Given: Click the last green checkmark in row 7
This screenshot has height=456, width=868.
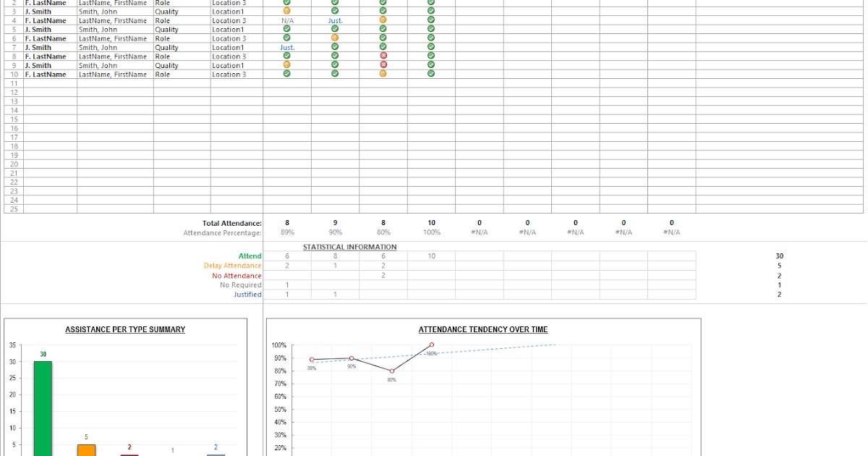Looking at the screenshot, I should click(x=430, y=47).
